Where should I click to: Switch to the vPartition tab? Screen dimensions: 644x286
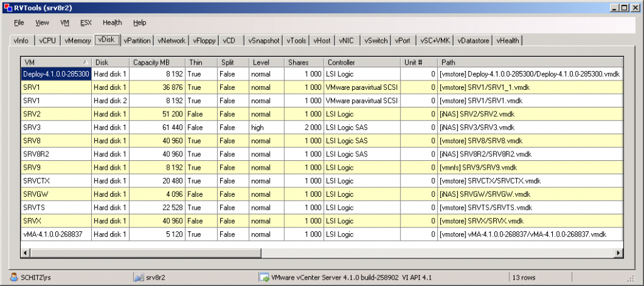138,41
